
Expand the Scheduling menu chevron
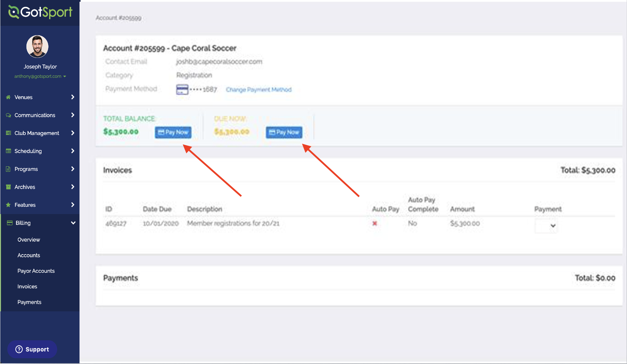(73, 151)
